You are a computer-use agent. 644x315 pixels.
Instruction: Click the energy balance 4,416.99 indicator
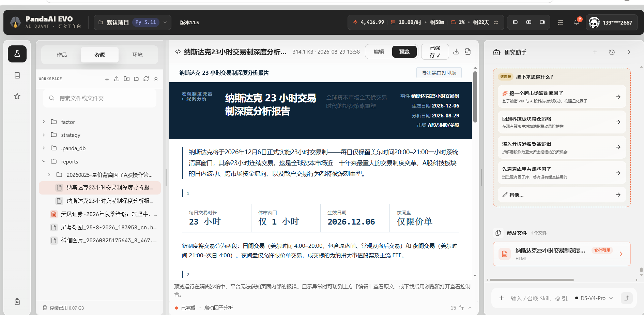369,22
